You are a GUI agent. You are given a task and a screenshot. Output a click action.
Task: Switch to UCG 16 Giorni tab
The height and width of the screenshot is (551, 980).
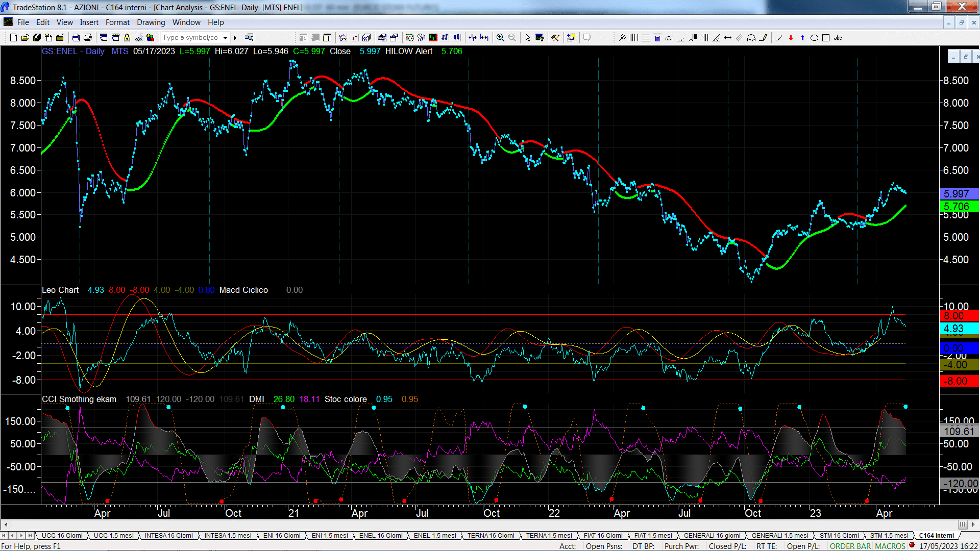tap(62, 535)
